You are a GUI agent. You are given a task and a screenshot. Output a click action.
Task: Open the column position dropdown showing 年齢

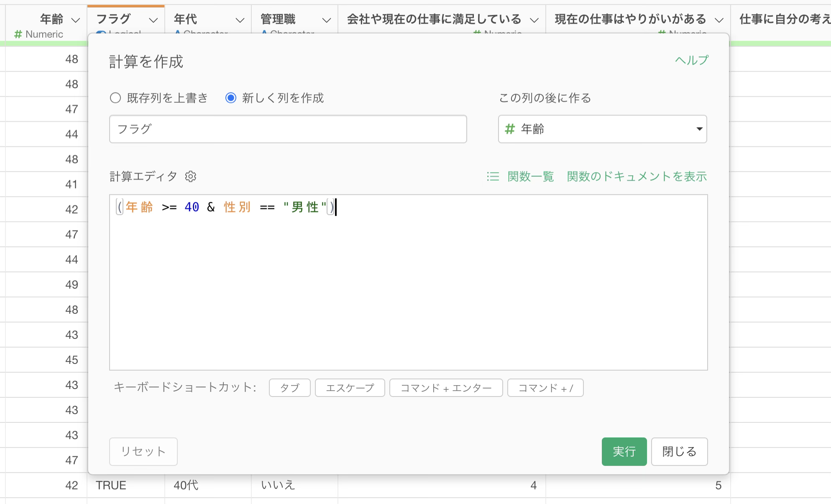click(x=602, y=129)
